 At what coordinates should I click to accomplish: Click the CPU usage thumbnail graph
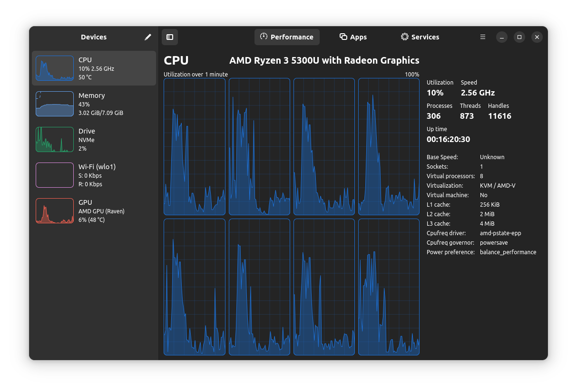coord(54,68)
